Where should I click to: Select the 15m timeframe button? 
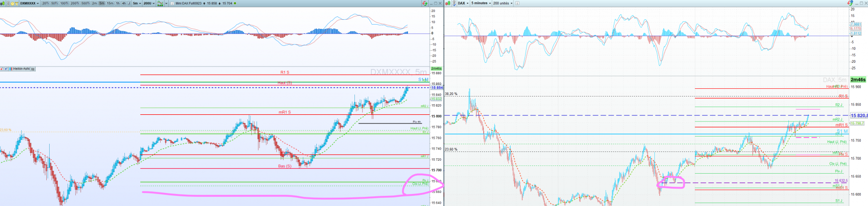110,3
